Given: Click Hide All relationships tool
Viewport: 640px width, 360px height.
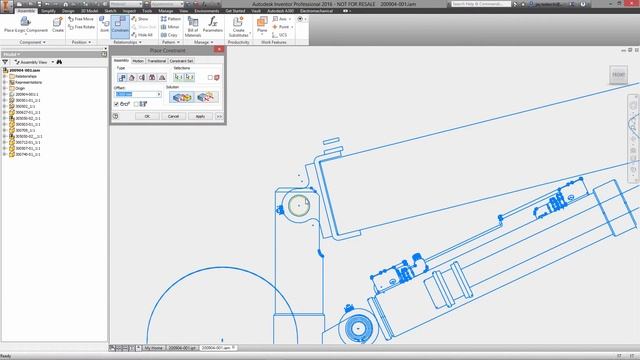Looking at the screenshot, I should tap(142, 35).
